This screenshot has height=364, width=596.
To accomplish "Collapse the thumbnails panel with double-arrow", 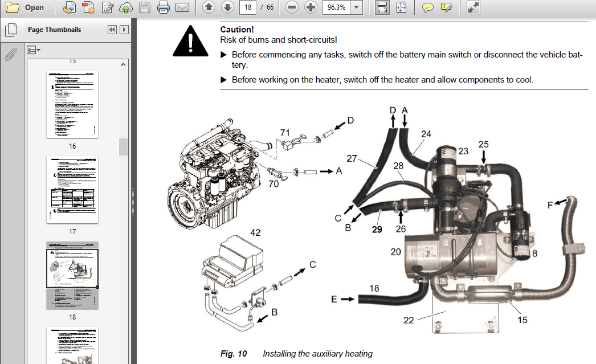I will click(112, 30).
